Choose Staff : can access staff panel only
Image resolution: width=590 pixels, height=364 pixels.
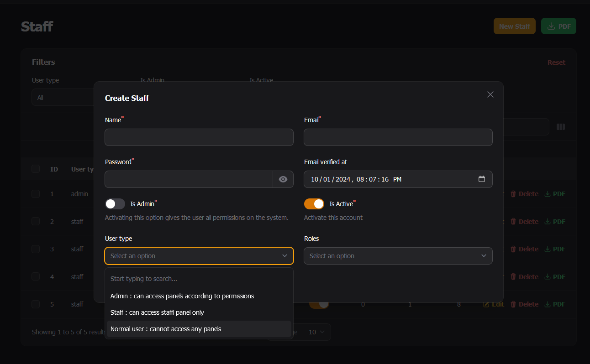pos(199,312)
